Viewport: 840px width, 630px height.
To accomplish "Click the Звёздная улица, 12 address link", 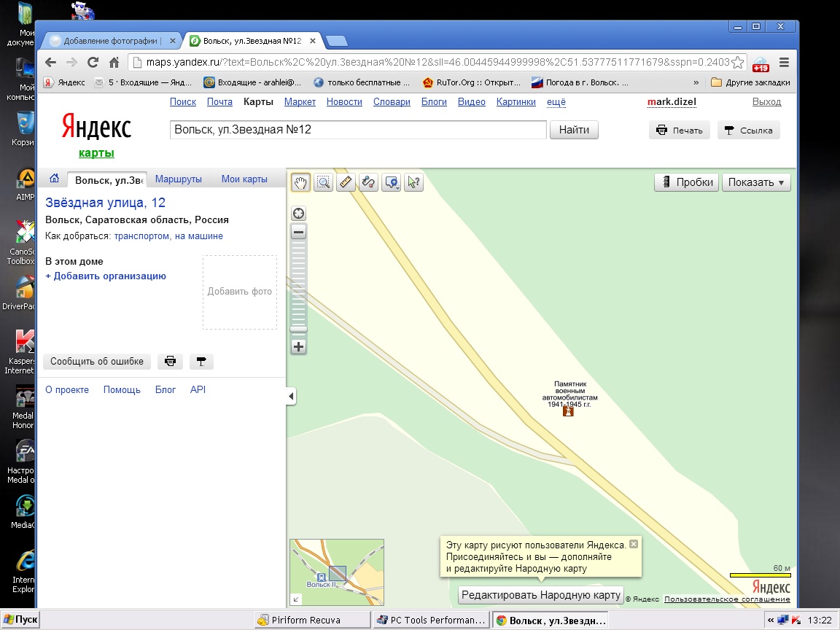I will click(x=105, y=203).
